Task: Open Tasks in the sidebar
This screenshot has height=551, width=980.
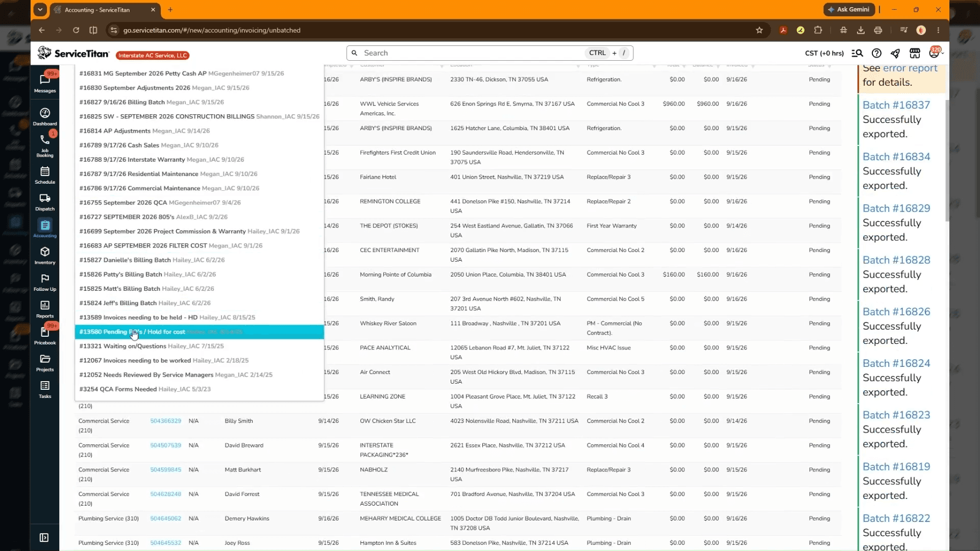Action: [45, 389]
